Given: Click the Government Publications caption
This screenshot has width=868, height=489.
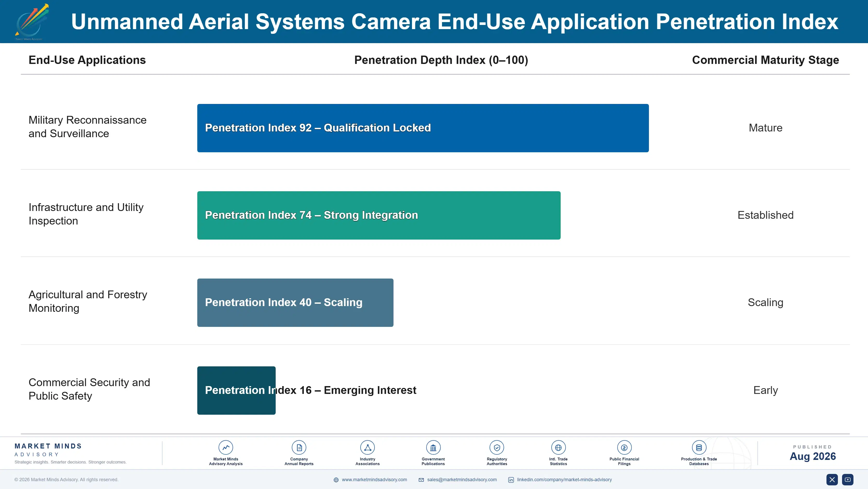Looking at the screenshot, I should click(433, 461).
